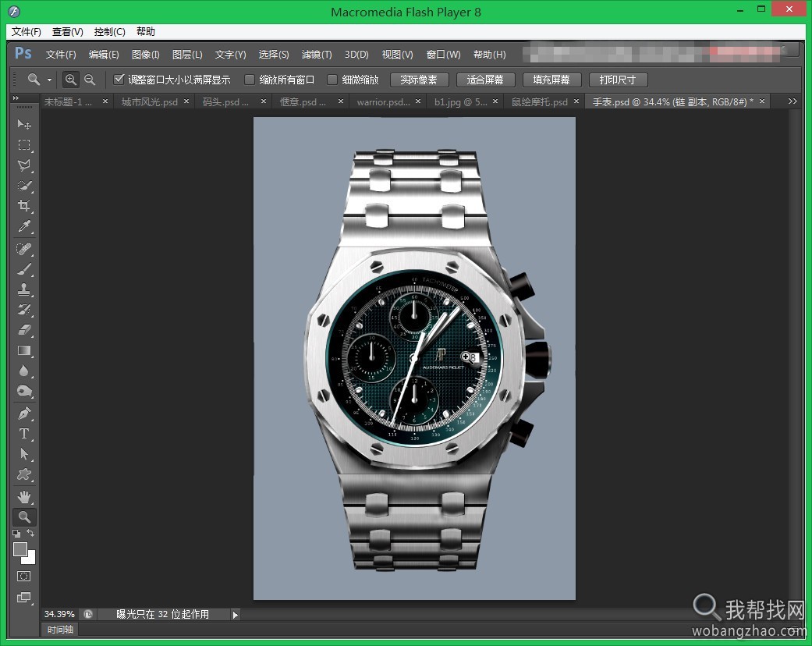Image resolution: width=812 pixels, height=646 pixels.
Task: Open Photoshop 滤镜(T) menu
Action: [x=317, y=55]
